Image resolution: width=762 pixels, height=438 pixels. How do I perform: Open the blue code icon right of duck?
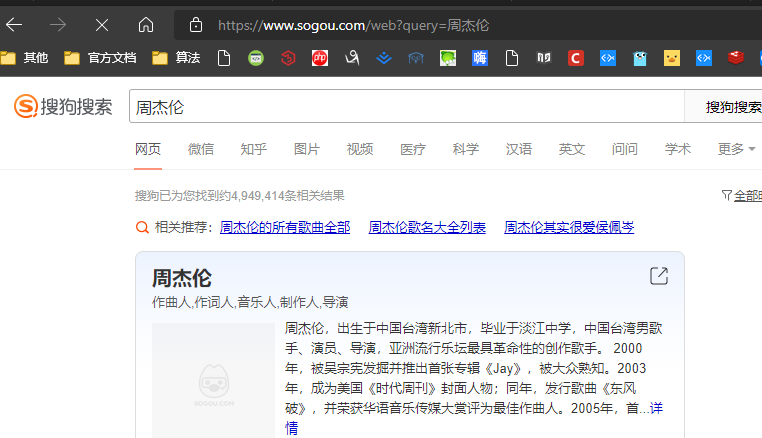(x=704, y=58)
